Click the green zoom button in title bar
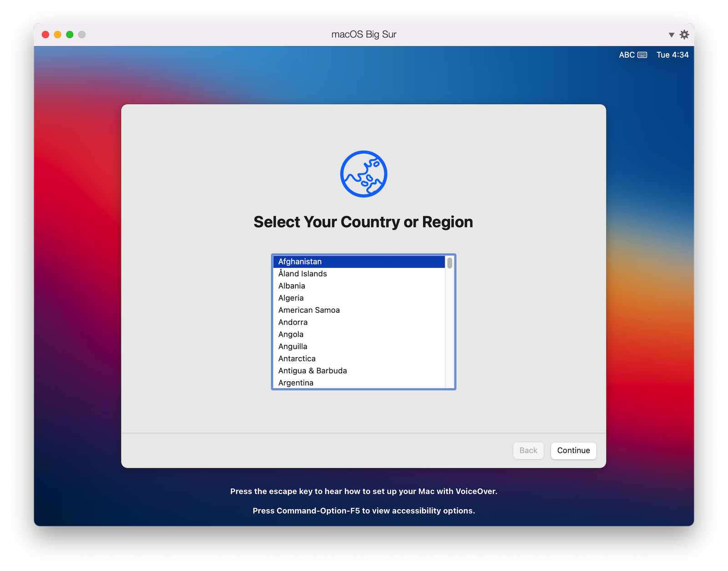The image size is (728, 571). tap(69, 34)
